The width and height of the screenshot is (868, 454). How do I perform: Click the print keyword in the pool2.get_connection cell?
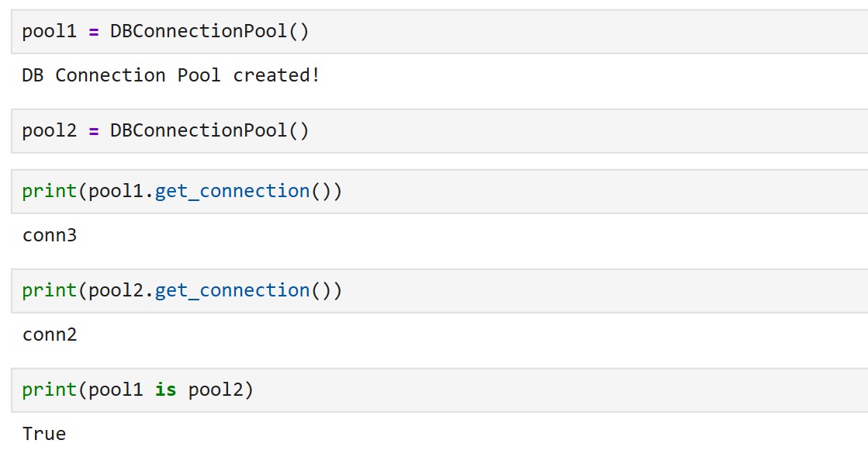tap(50, 291)
